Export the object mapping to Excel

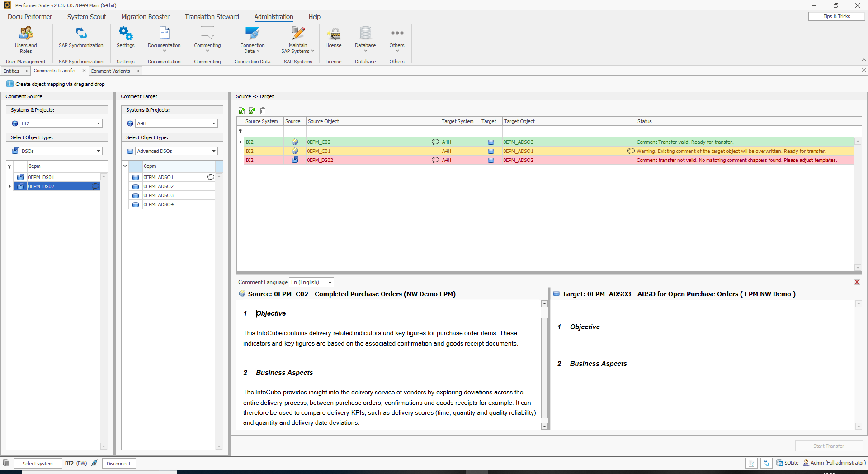pos(241,111)
